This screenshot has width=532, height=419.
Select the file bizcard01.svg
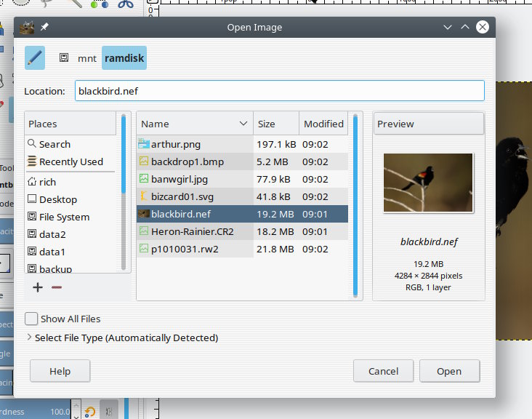pos(242,196)
